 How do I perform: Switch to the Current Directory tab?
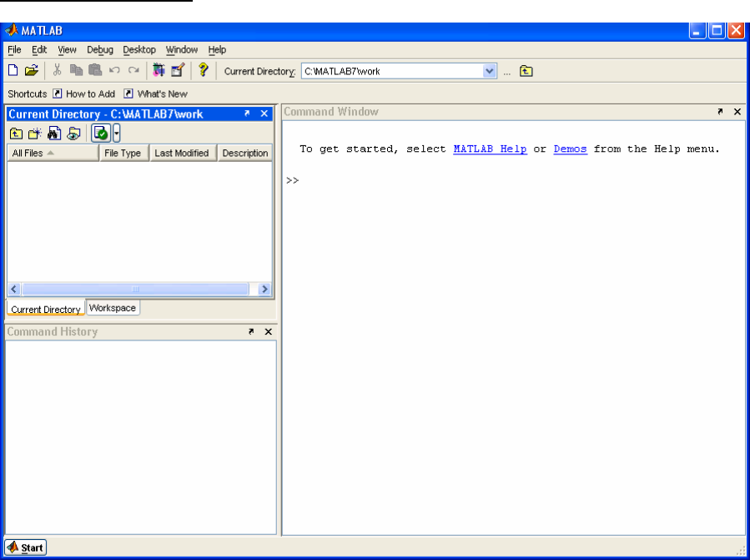coord(46,309)
